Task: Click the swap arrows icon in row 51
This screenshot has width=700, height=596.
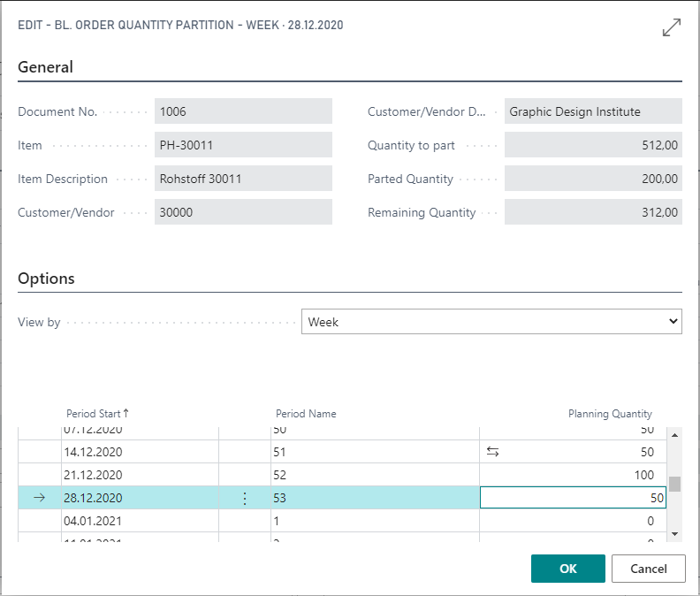Action: [x=492, y=452]
